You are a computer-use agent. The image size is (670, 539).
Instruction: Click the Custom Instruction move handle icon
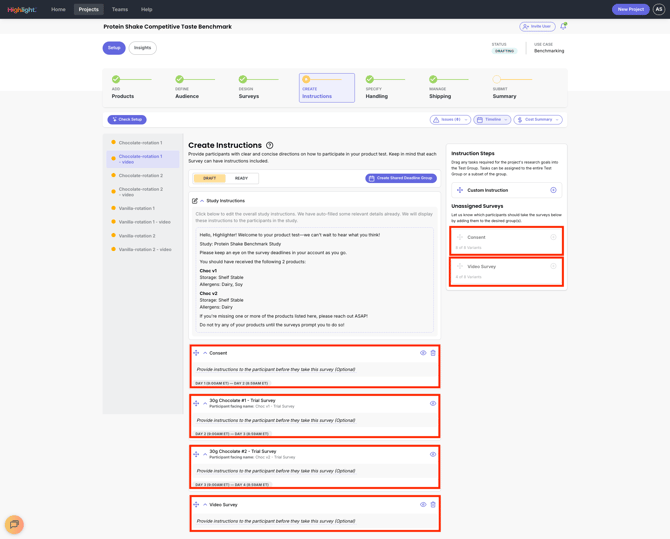pos(460,190)
